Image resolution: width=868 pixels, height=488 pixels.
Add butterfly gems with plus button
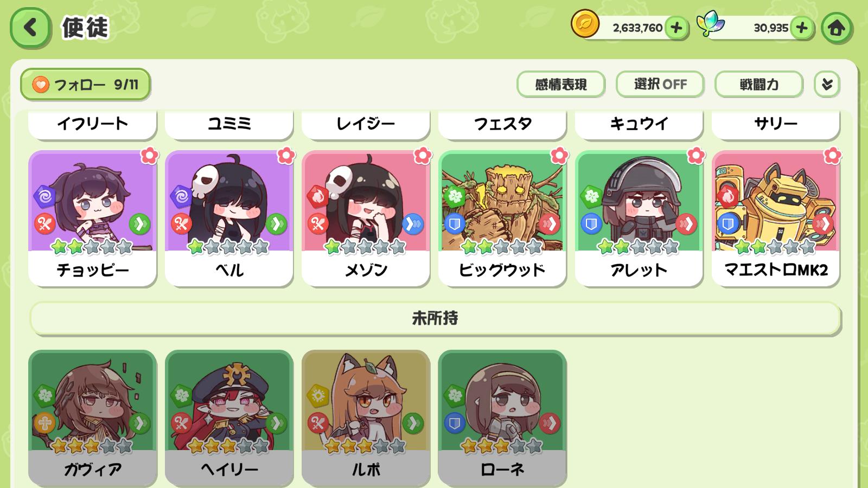tap(802, 28)
